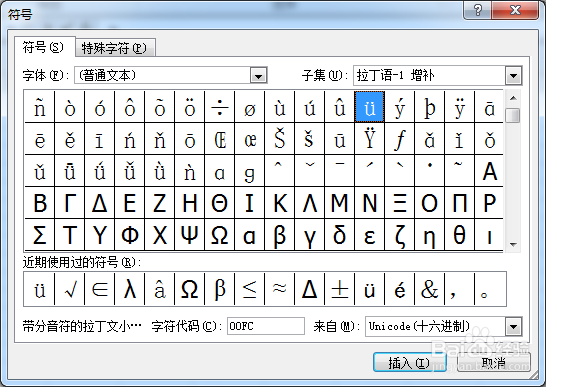Viewport: 562px width, 387px height.
Task: Select capital Š with caron
Action: pos(280,139)
